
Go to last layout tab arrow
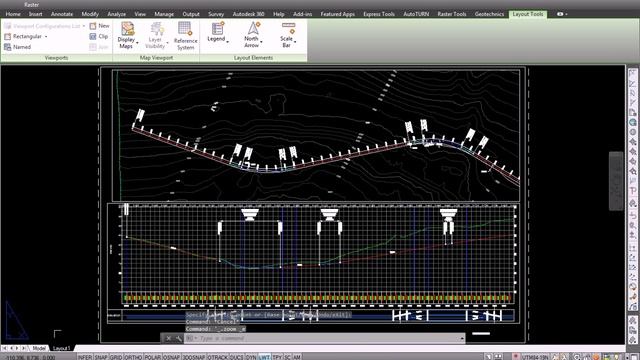[24, 348]
